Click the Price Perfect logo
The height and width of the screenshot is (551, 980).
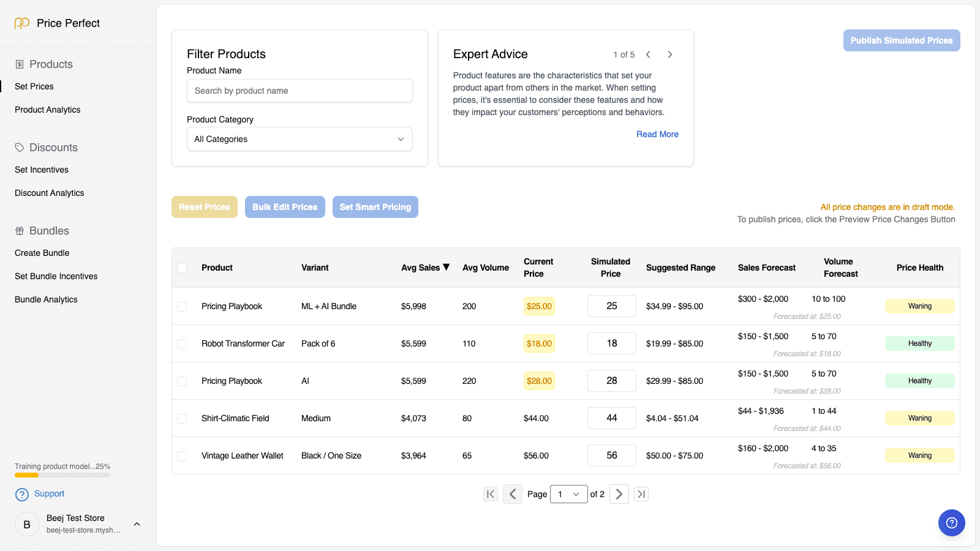pos(57,23)
